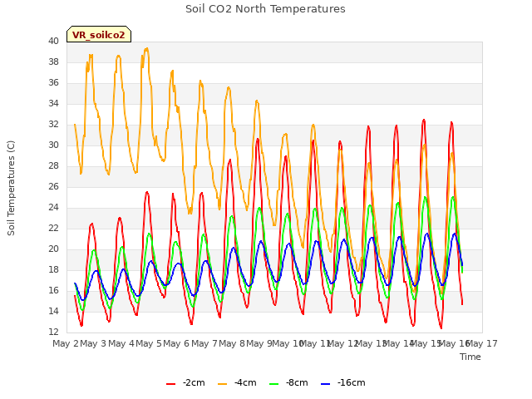Image resolution: width=532 pixels, height=399 pixels.
Task: Click the May 17 x-axis tick label
Action: coord(481,343)
